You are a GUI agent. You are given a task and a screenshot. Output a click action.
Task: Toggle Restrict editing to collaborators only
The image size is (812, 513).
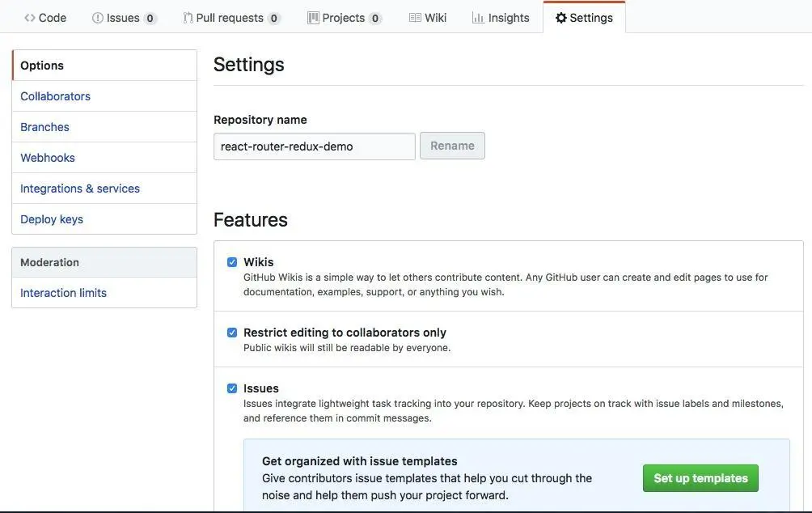coord(232,333)
